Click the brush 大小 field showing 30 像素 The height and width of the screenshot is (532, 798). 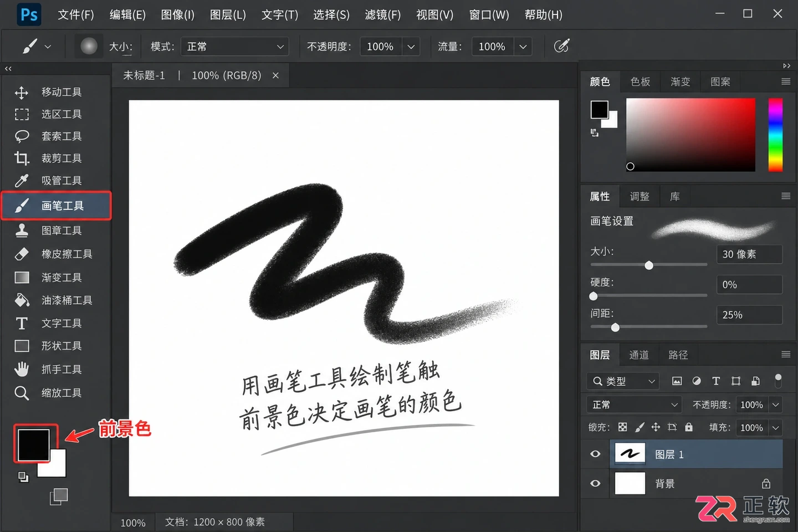click(x=749, y=254)
